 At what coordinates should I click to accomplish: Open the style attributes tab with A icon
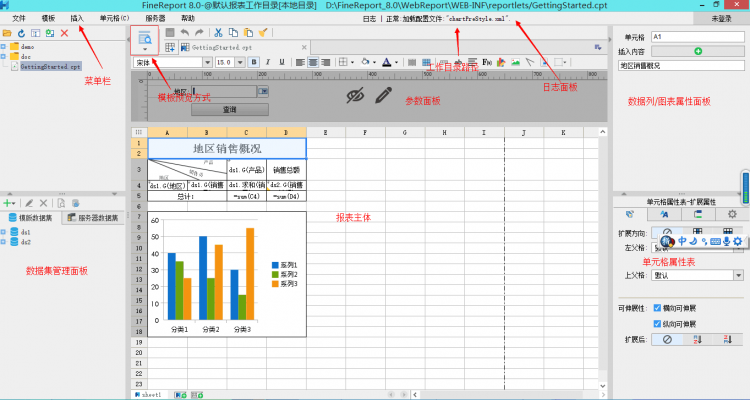click(664, 214)
